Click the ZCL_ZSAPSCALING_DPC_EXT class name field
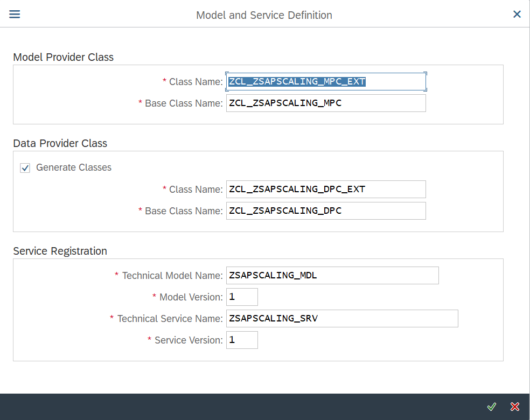The image size is (530, 420). click(x=326, y=189)
